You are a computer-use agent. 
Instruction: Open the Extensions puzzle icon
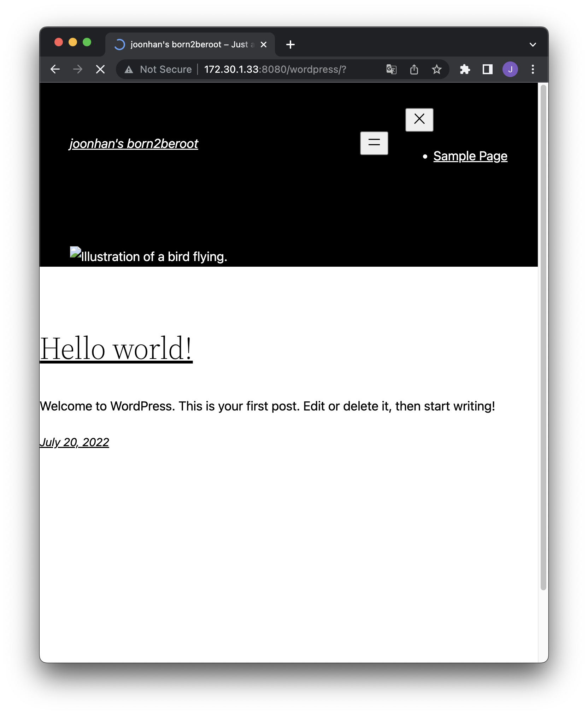(x=465, y=69)
